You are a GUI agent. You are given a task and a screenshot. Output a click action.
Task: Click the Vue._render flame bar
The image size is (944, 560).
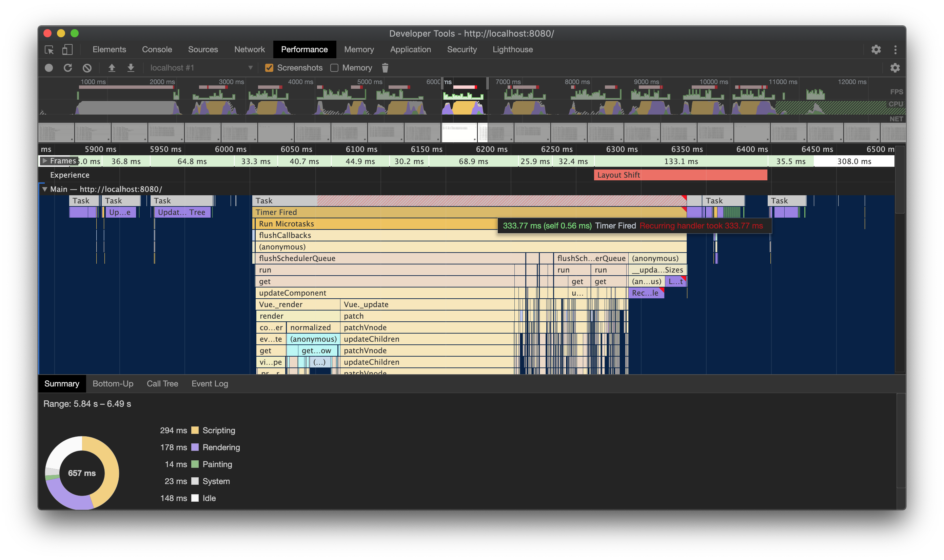pyautogui.click(x=298, y=304)
